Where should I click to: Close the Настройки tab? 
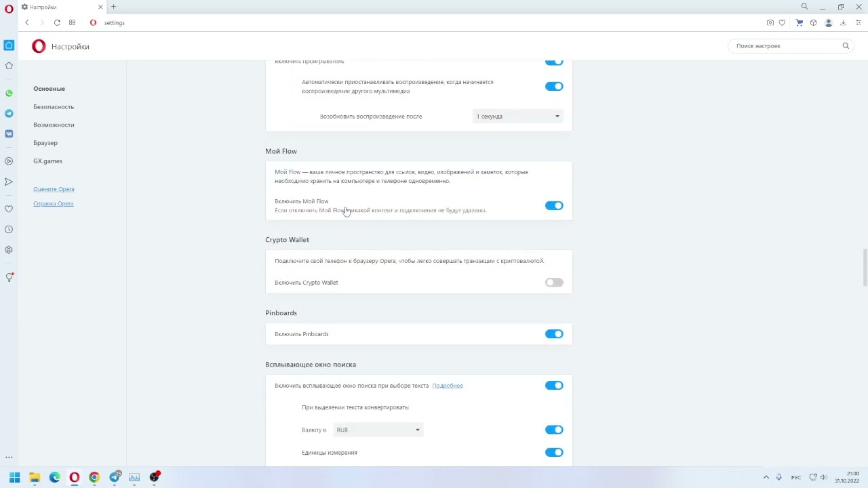click(x=100, y=7)
